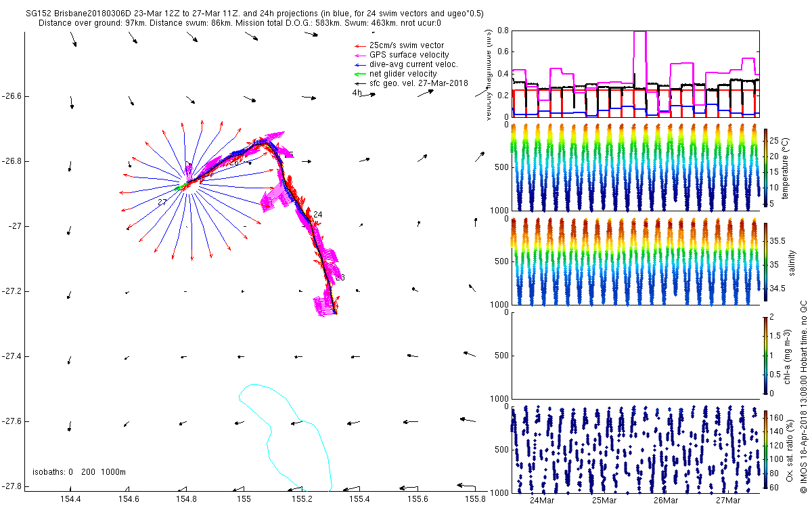Click the 25 tick on temperature colorbar

(x=774, y=140)
